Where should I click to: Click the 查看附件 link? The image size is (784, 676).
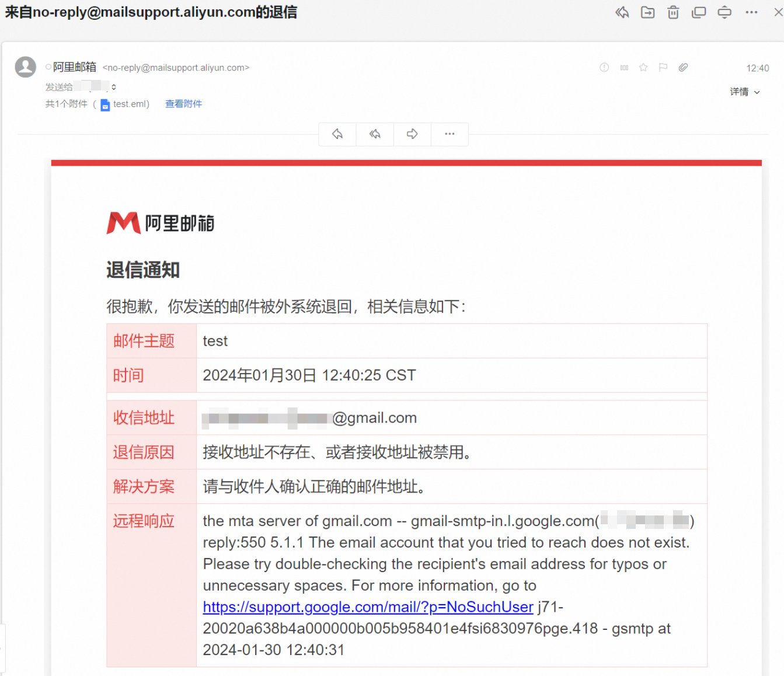pyautogui.click(x=183, y=104)
